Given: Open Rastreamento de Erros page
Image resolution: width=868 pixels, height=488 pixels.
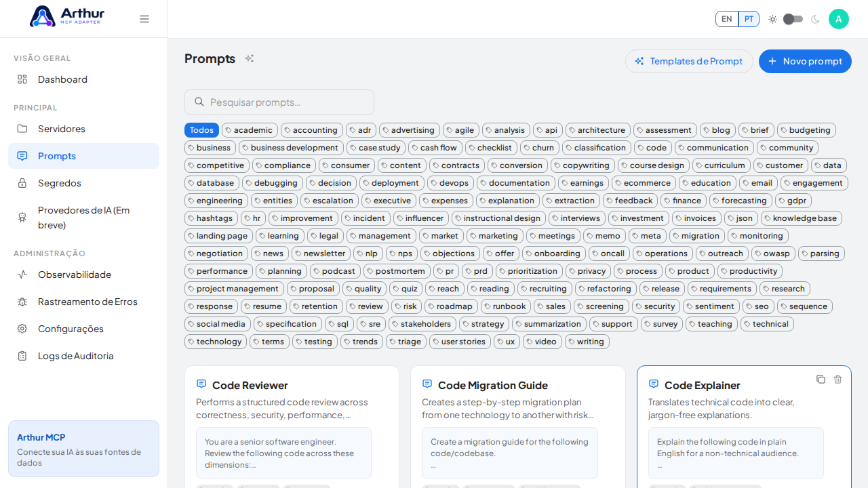Looking at the screenshot, I should pyautogui.click(x=83, y=302).
